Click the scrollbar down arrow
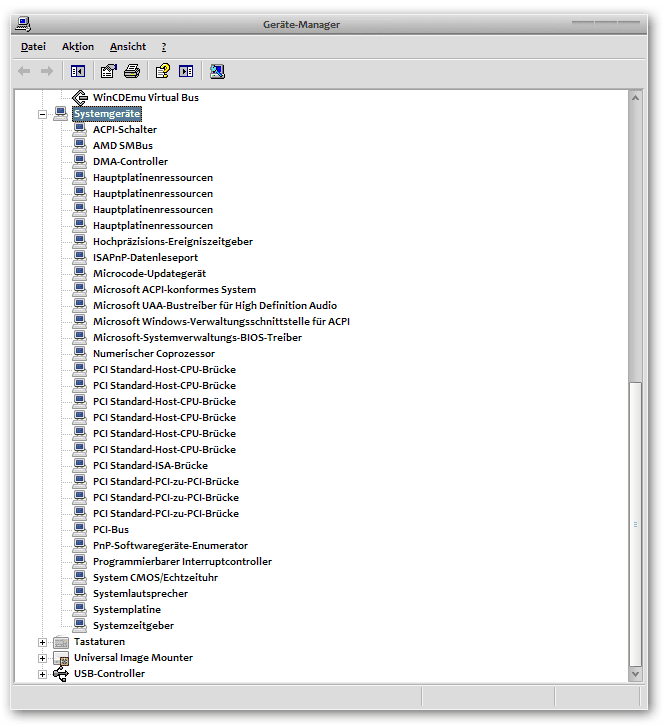Screen dimensions: 663x725 (x=635, y=674)
